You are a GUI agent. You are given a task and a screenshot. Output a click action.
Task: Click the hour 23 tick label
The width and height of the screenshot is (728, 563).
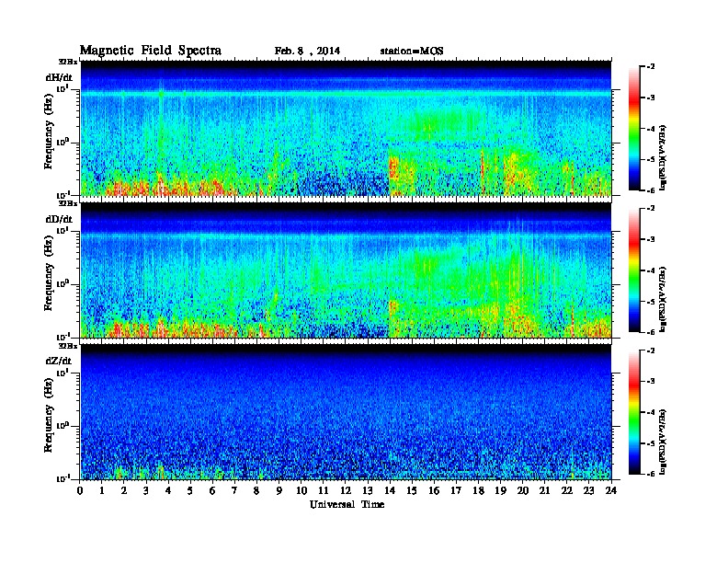589,490
